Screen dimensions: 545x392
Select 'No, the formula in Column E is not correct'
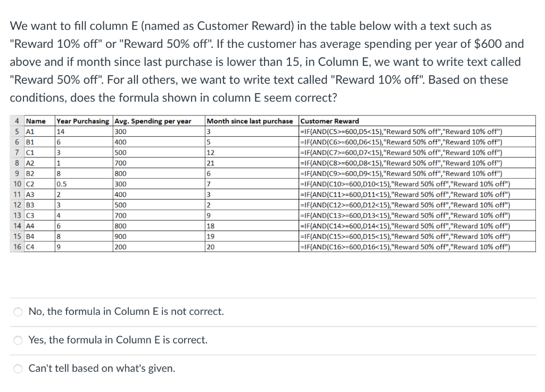[x=18, y=312]
